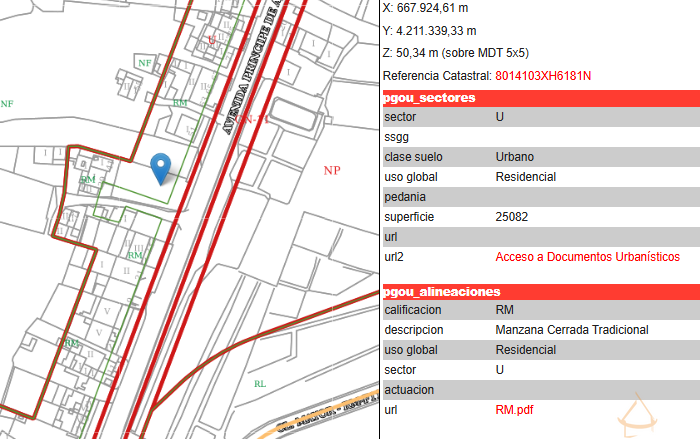This screenshot has height=439, width=700.
Task: Click the ssgg row label
Action: (396, 137)
